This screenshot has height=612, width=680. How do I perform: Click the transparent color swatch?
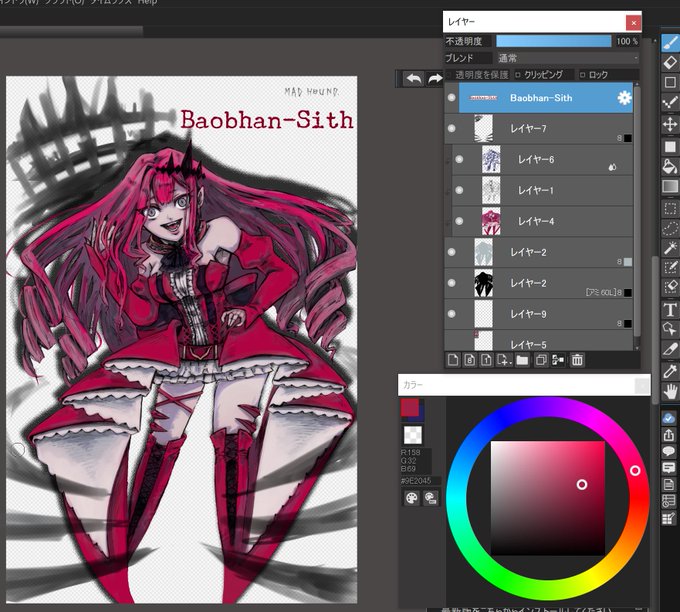pos(412,435)
